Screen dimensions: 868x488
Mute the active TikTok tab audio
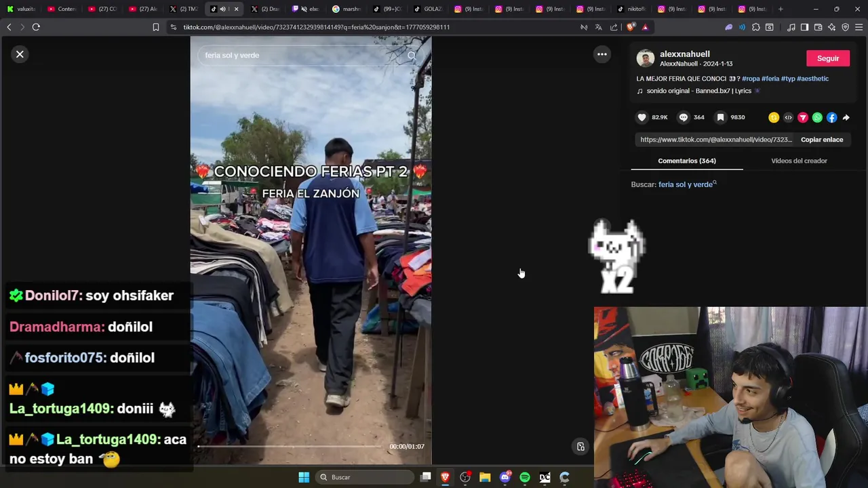coord(222,9)
